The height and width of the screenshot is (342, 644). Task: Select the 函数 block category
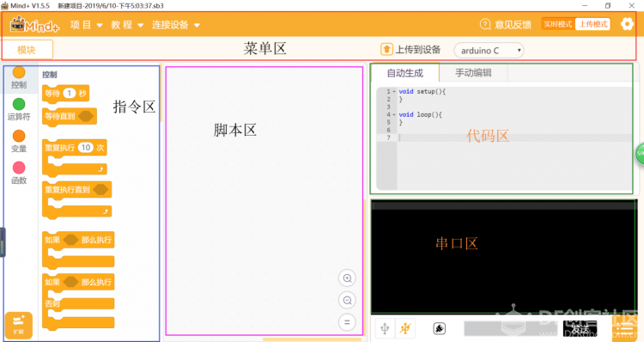[x=19, y=173]
